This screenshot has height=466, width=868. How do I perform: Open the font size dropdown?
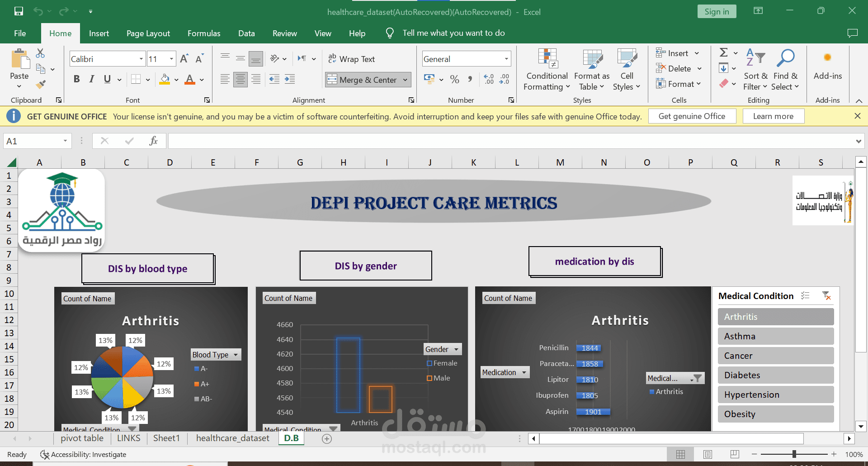click(171, 59)
